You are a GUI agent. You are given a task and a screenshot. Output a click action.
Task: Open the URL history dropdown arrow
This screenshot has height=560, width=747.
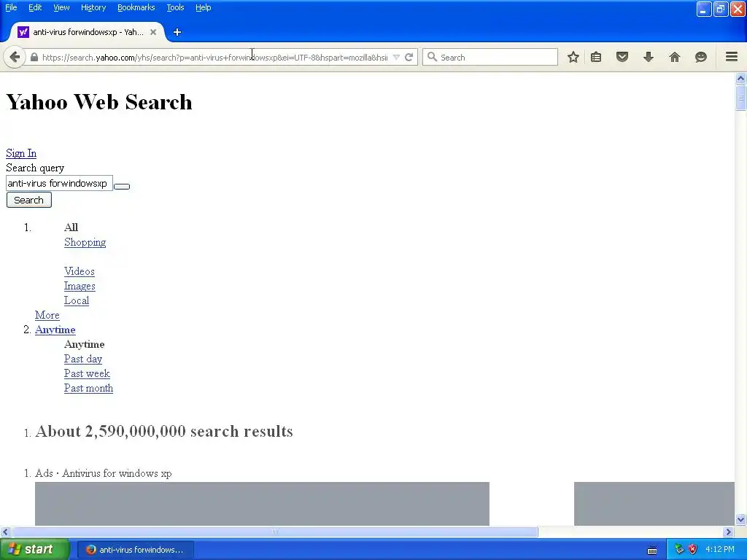396,57
